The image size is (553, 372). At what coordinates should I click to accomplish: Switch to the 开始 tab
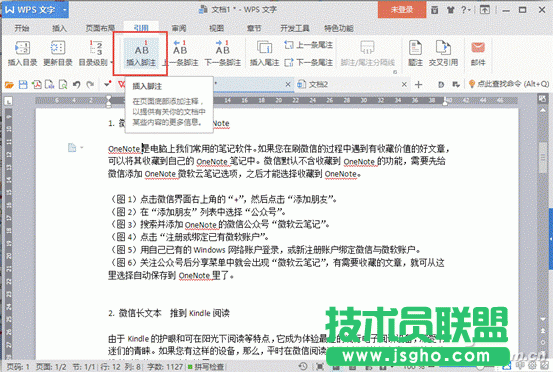(x=22, y=28)
